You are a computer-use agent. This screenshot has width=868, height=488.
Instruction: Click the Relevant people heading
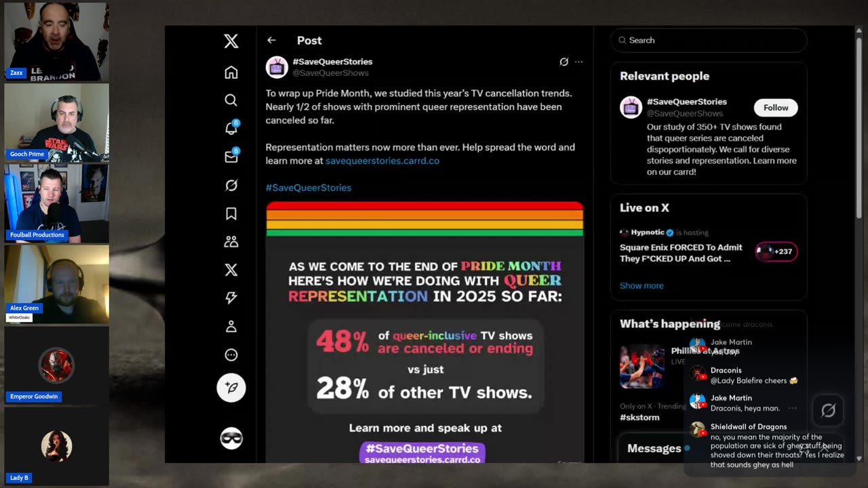tap(665, 76)
